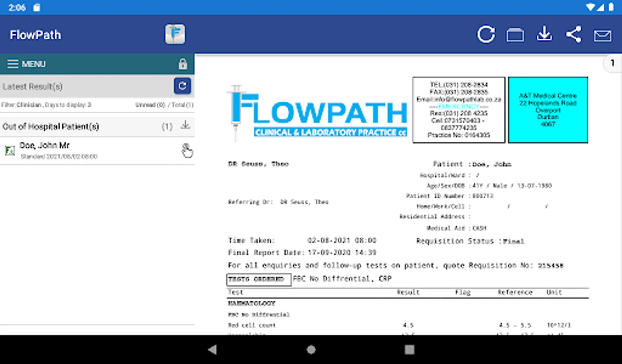622x364 pixels.
Task: Open the folder icon in the top toolbar
Action: click(515, 35)
